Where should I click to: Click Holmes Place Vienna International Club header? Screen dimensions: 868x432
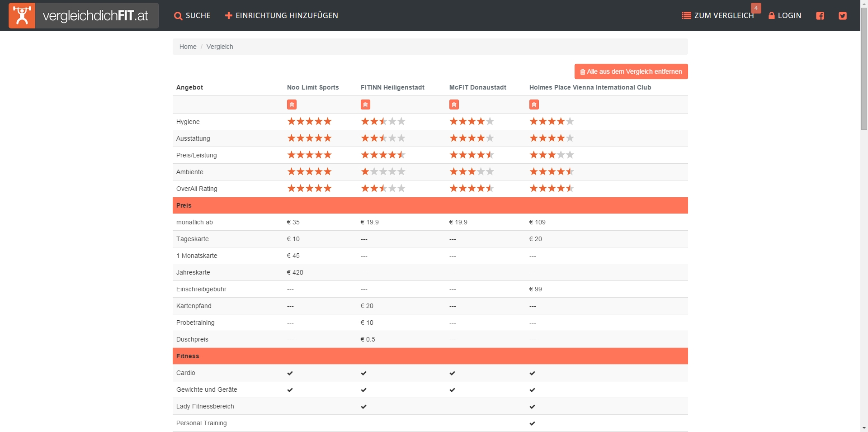(590, 87)
